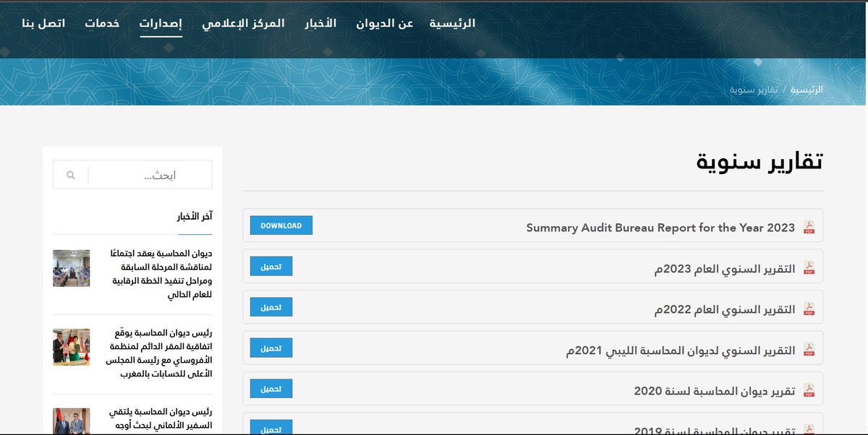Click تقارير سنوية breadcrumb text
The height and width of the screenshot is (435, 868).
754,90
